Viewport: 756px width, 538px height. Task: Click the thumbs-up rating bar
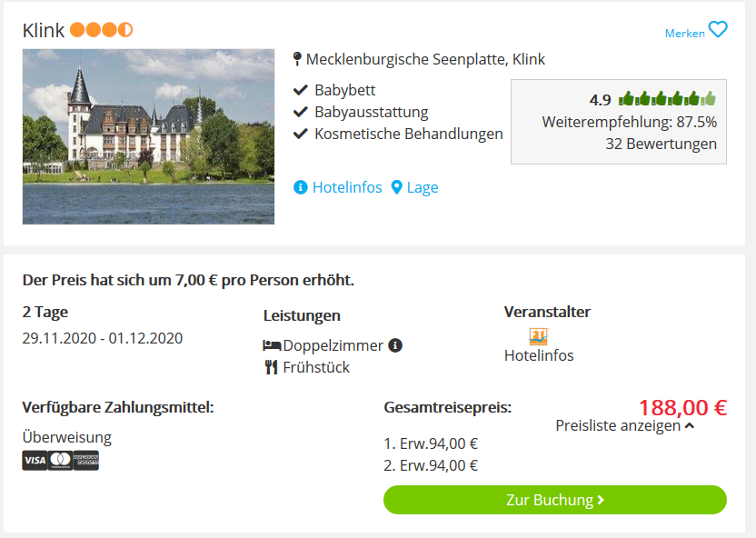click(667, 99)
